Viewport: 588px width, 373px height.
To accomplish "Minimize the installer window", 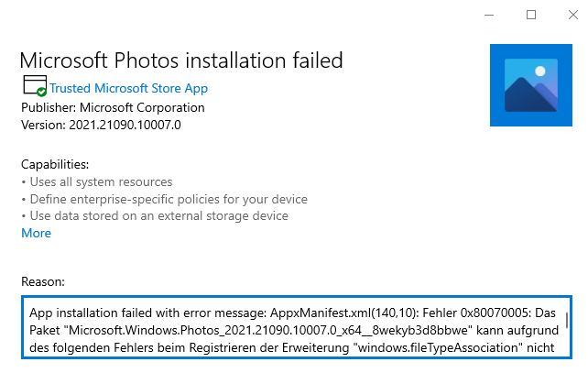I will pos(489,15).
